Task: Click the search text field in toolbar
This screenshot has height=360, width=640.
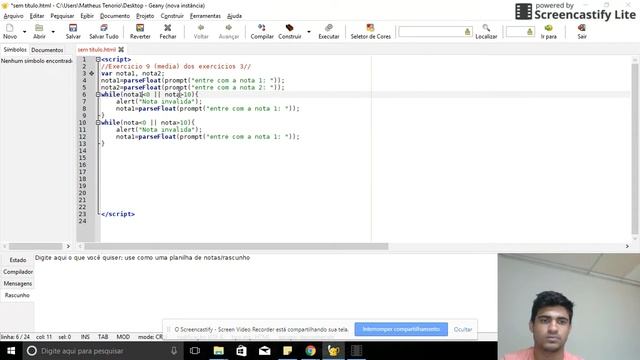Action: (431, 31)
